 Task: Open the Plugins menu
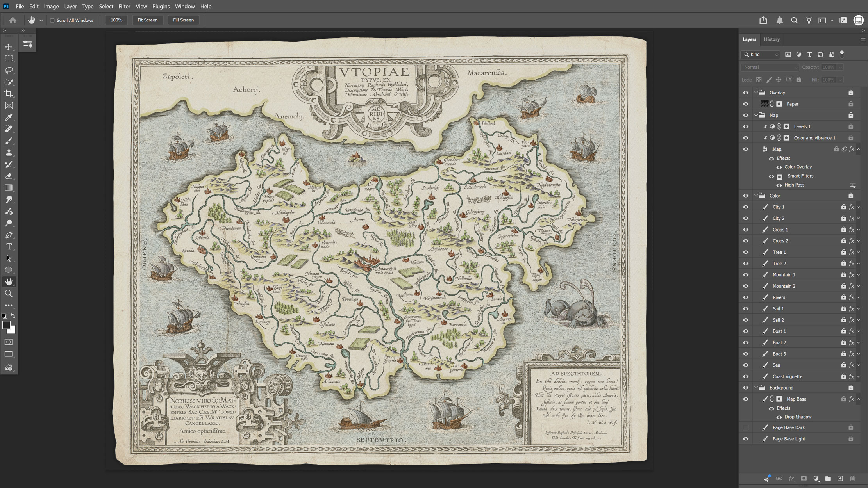click(x=161, y=6)
